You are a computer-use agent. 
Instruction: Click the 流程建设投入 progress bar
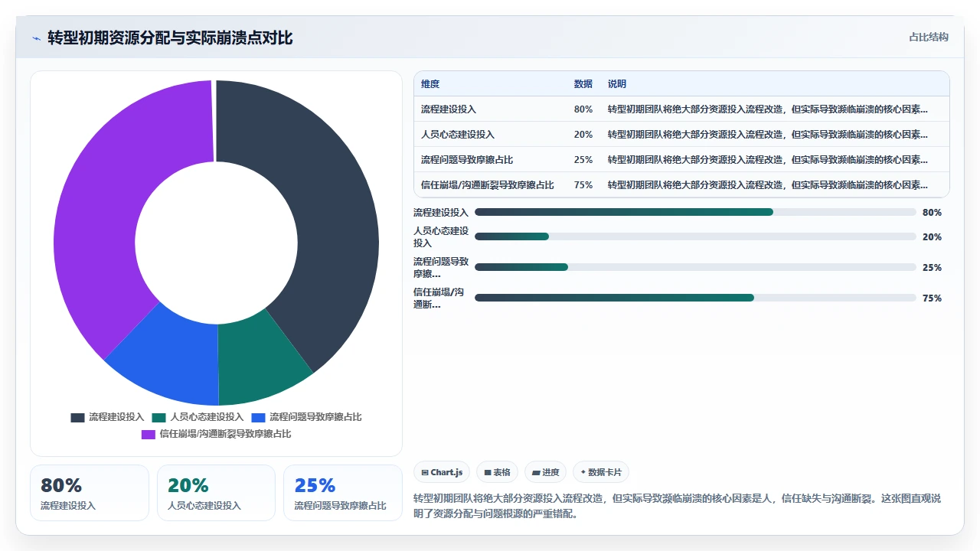coord(695,212)
